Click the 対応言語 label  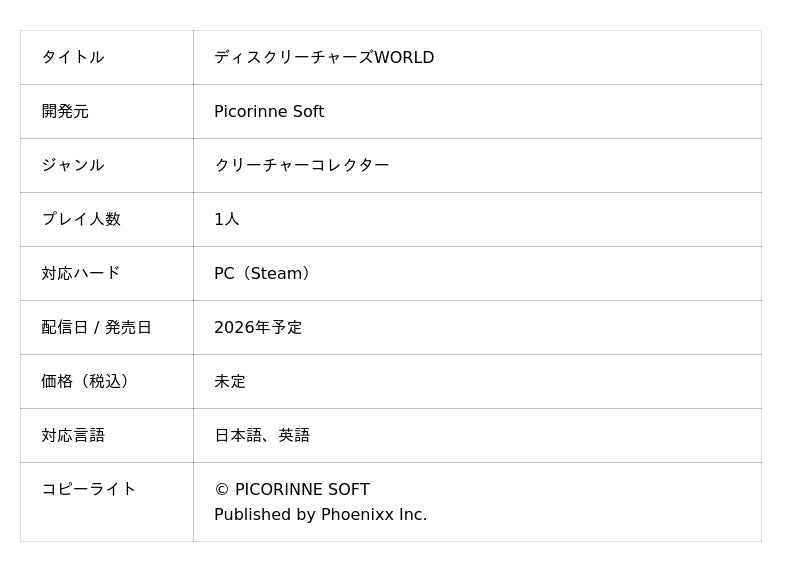click(x=73, y=435)
